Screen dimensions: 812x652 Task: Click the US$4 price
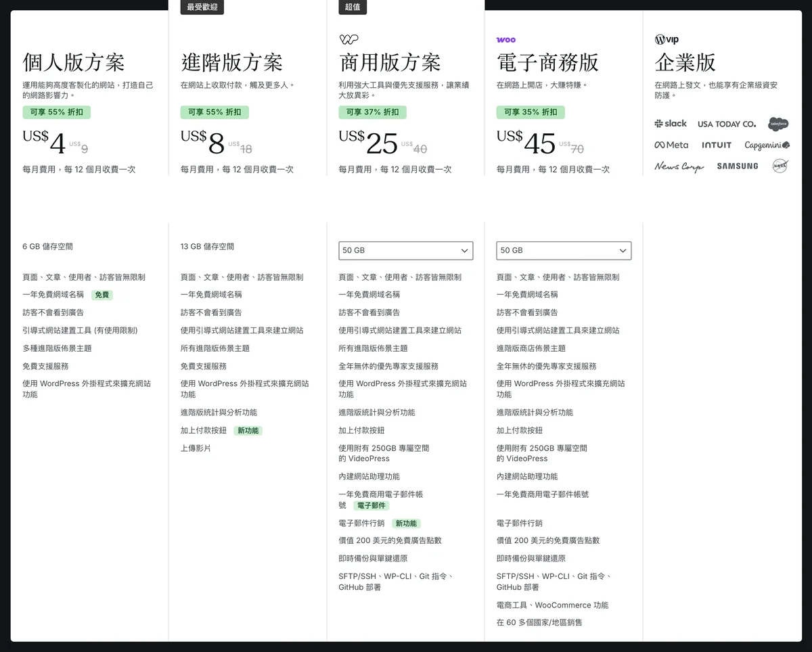tap(44, 142)
